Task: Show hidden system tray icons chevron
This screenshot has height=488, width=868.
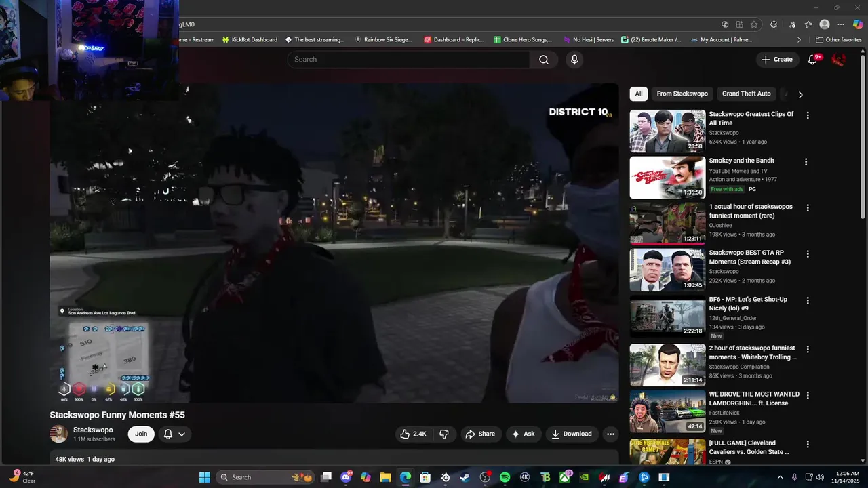Action: coord(780,477)
